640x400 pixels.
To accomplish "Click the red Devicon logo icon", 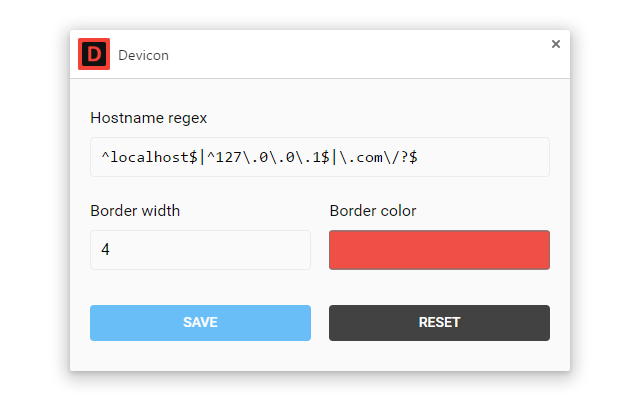I will pyautogui.click(x=94, y=54).
